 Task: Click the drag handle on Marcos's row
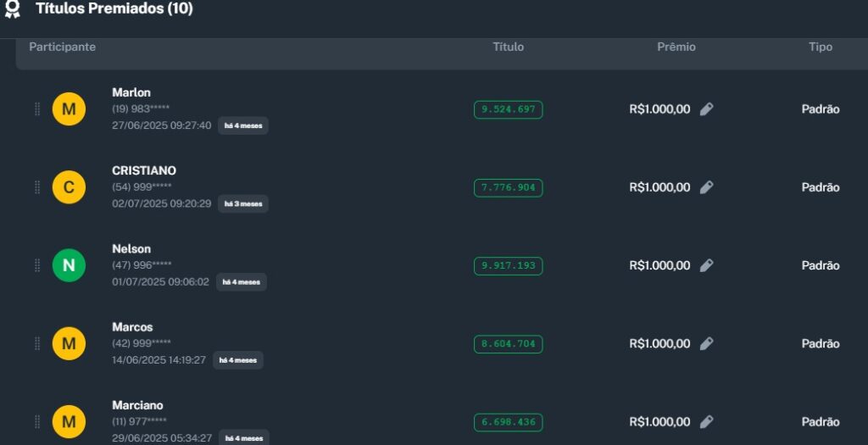(x=37, y=343)
